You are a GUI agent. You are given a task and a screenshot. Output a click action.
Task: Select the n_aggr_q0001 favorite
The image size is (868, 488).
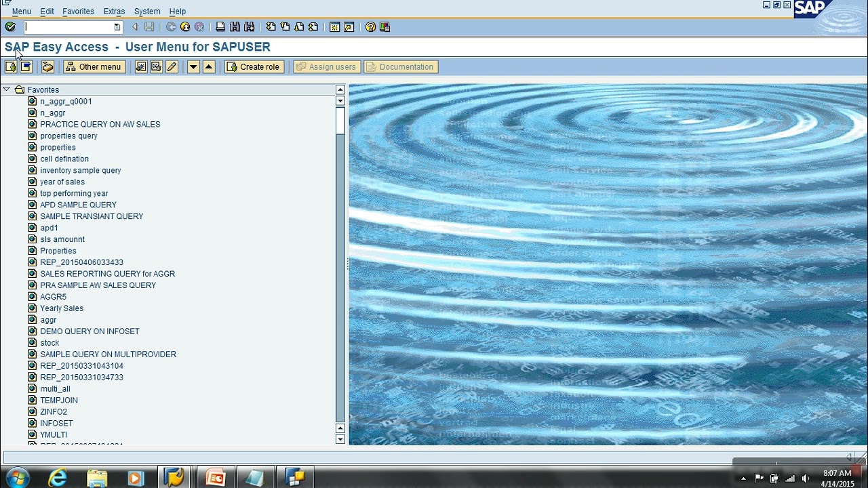[66, 102]
